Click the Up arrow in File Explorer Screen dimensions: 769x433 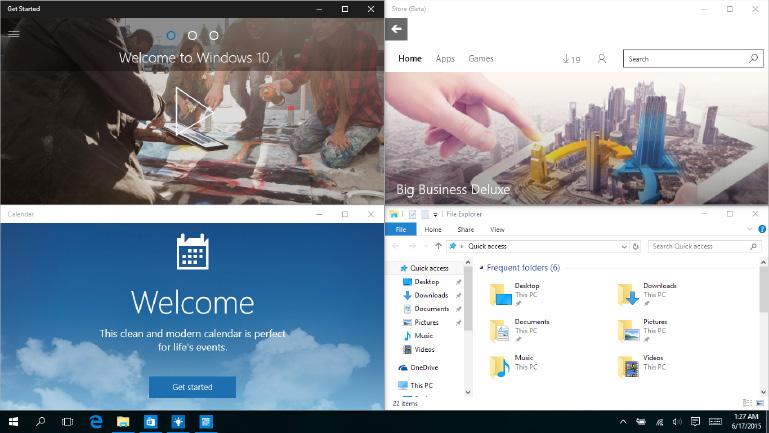click(x=438, y=246)
